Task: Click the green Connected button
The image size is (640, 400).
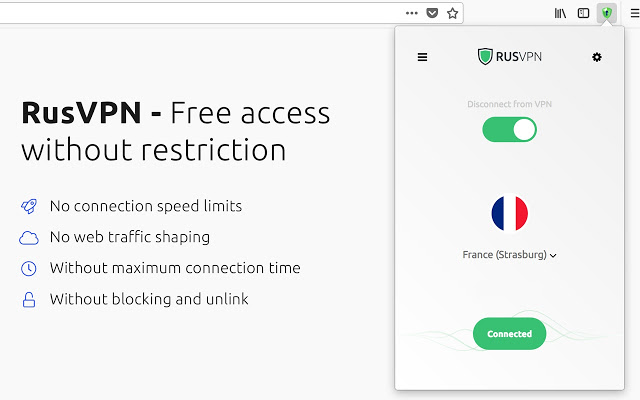Action: pos(509,334)
